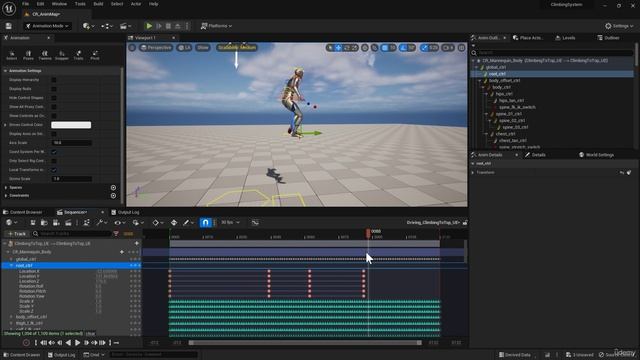Image resolution: width=640 pixels, height=360 pixels.
Task: Open the Tweens tool
Action: point(45,55)
